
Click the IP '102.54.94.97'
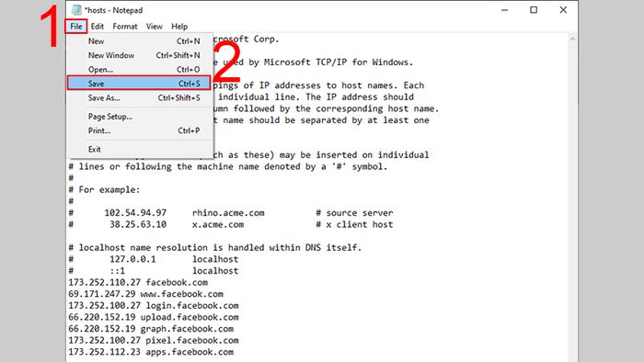click(x=135, y=213)
